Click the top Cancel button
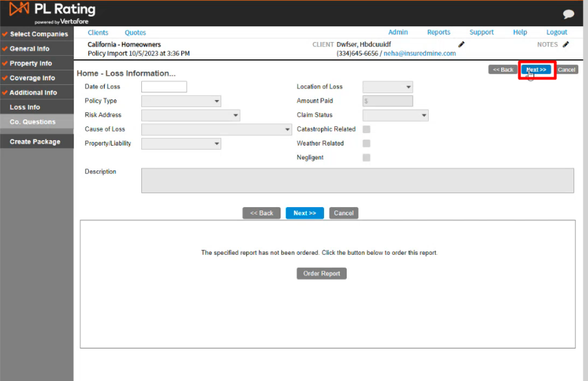The width and height of the screenshot is (588, 381). [x=566, y=70]
